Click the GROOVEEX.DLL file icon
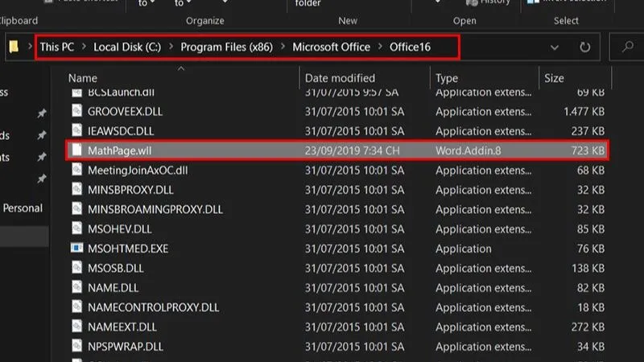 pyautogui.click(x=76, y=112)
